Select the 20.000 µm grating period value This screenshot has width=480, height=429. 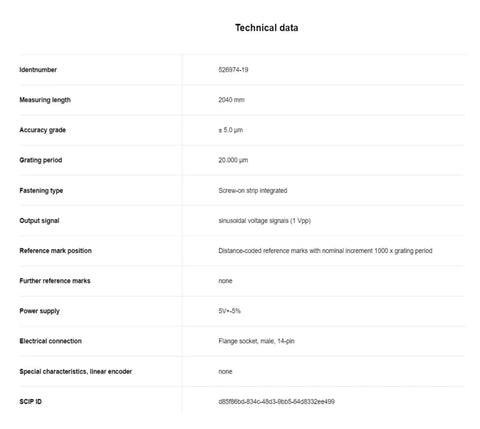pyautogui.click(x=233, y=160)
